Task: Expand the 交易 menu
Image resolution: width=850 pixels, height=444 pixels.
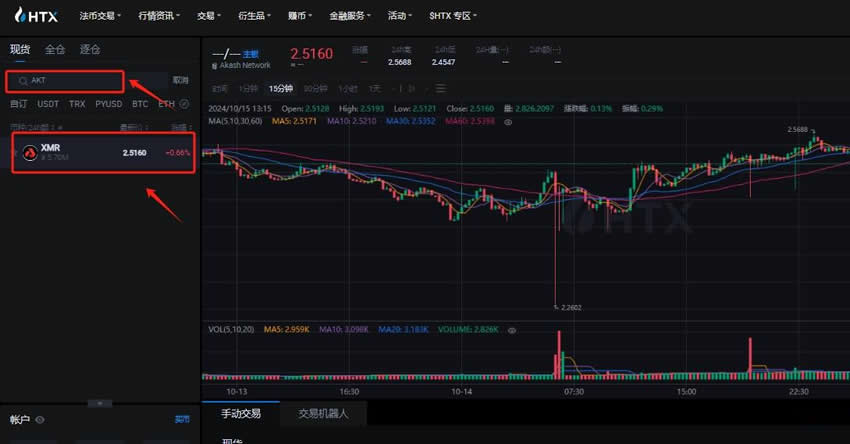Action: pyautogui.click(x=209, y=16)
